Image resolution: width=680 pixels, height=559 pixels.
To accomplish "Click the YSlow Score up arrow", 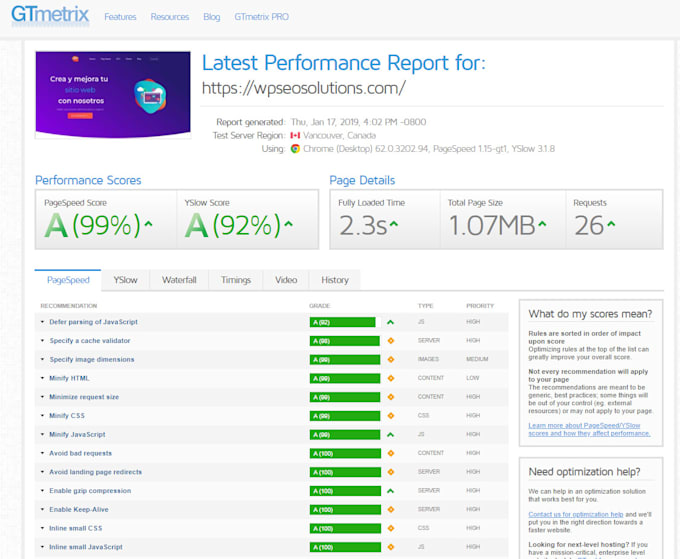I will click(x=288, y=224).
